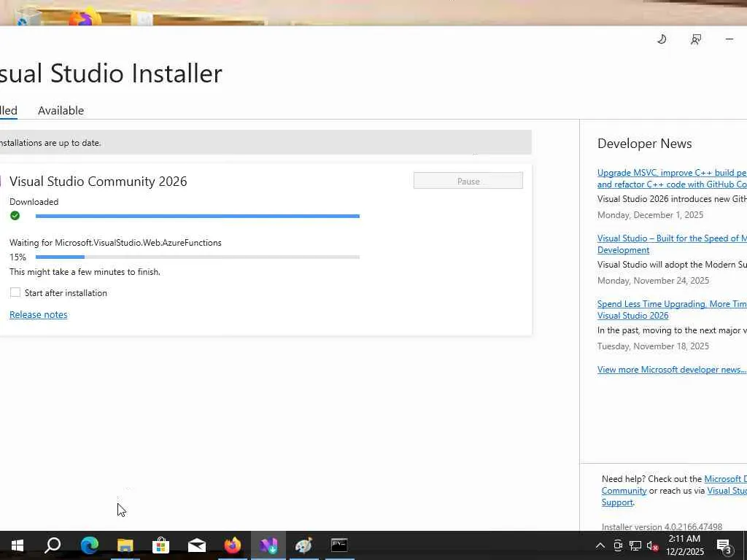Switch to Visual Studio Installer taskbar icon

(x=268, y=545)
